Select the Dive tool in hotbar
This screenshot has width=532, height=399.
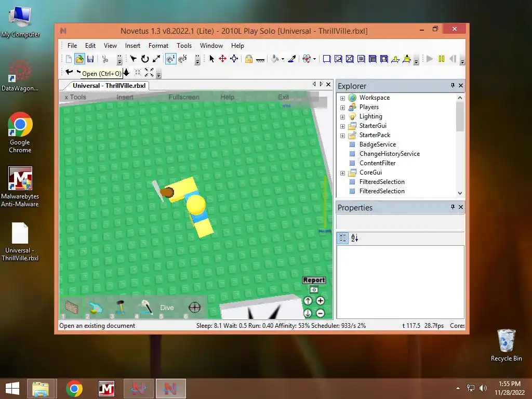(x=167, y=308)
